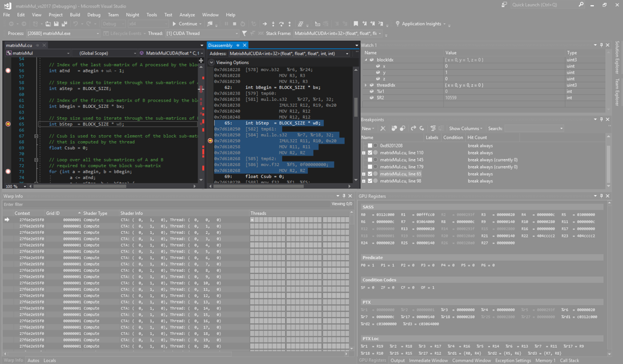This screenshot has height=364, width=623.
Task: Expand the threadIdx watch entry
Action: point(366,85)
